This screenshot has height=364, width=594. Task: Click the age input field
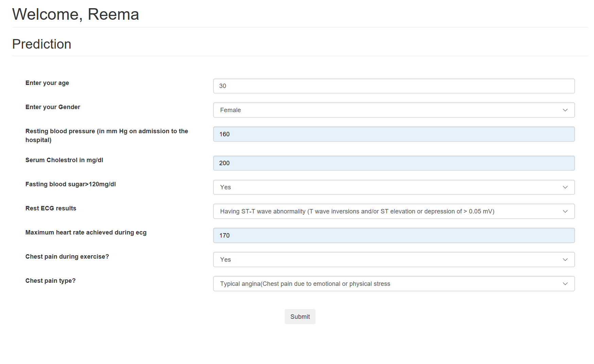coord(394,86)
